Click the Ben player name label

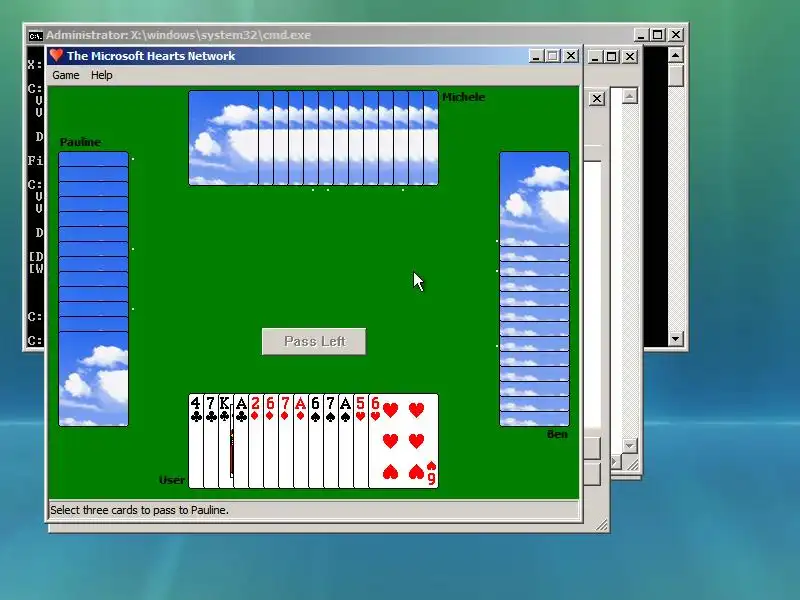pos(557,434)
